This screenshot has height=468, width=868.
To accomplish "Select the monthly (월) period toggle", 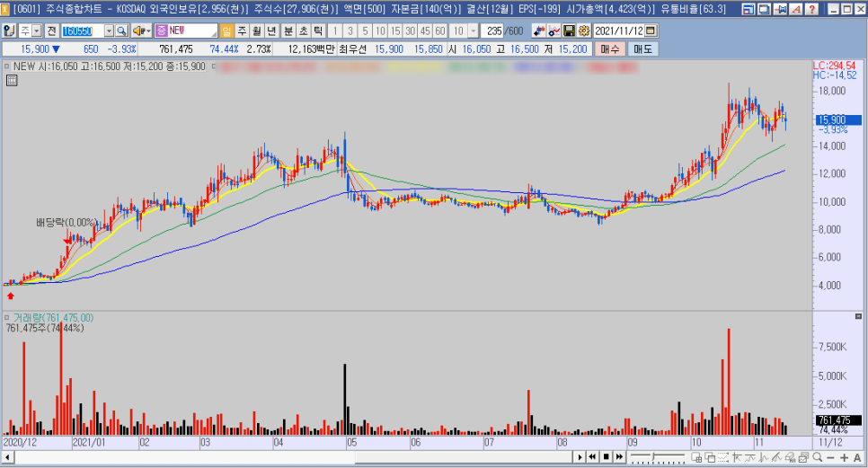I will (x=257, y=31).
